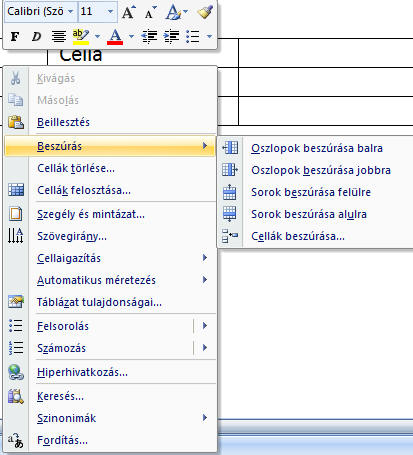
Task: Toggle italic with the D button
Action: (x=36, y=36)
